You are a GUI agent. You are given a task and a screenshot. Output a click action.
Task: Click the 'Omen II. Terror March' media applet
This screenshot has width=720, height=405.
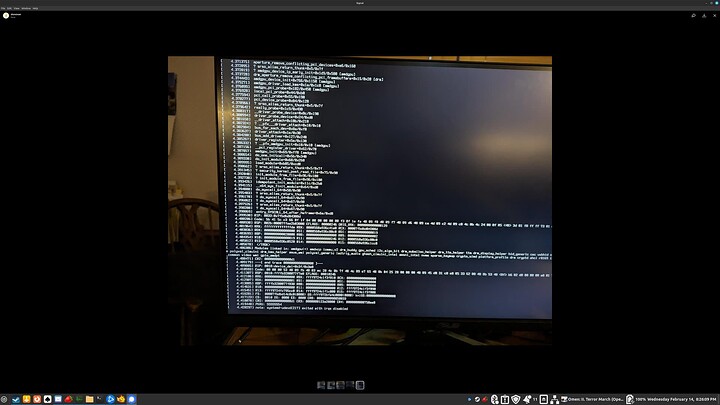[592, 399]
